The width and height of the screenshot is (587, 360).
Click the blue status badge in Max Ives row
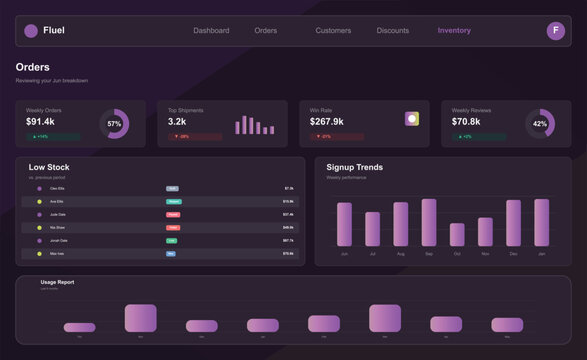click(x=171, y=254)
